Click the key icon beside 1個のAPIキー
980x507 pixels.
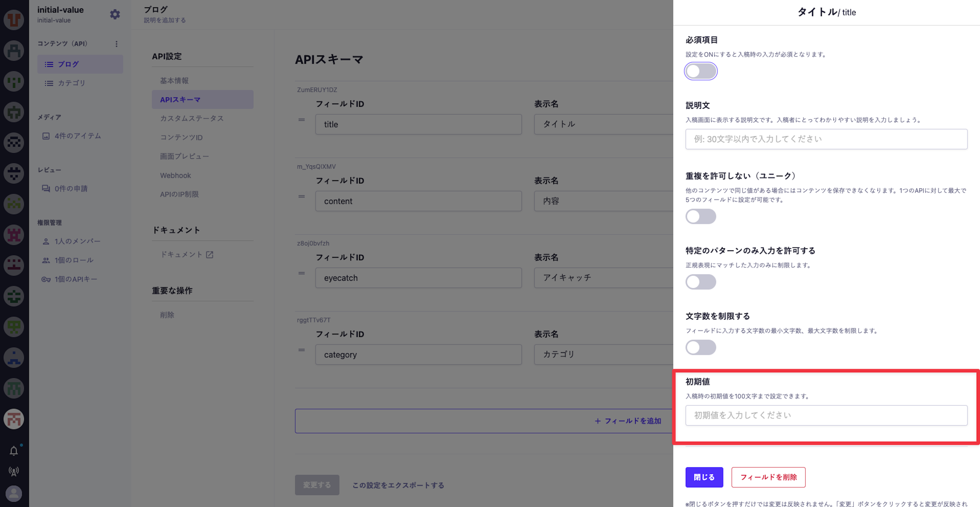[46, 279]
